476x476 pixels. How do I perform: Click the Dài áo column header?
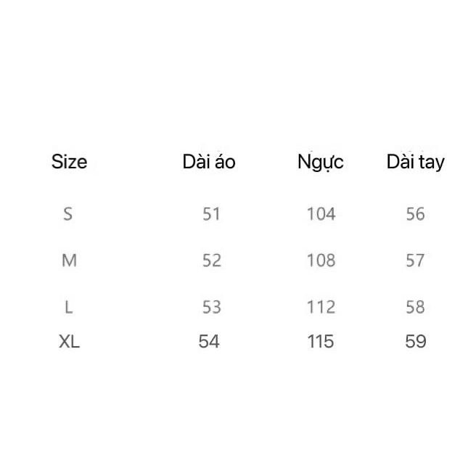click(x=209, y=162)
